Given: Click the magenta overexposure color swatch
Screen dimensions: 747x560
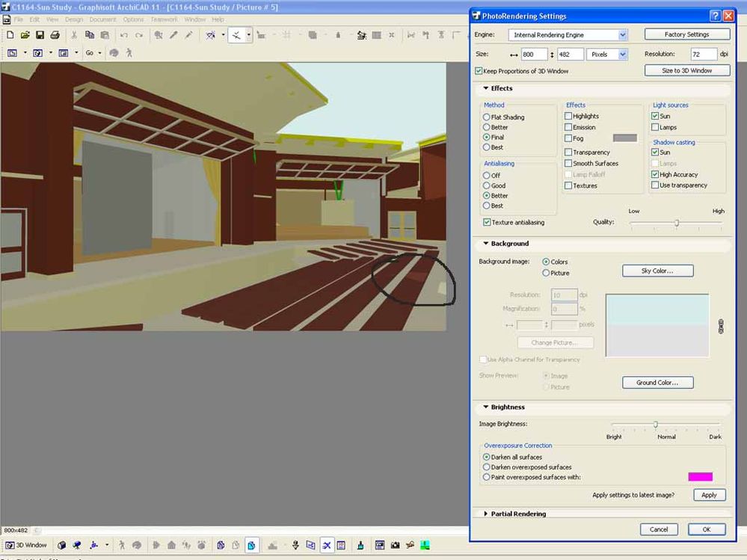Looking at the screenshot, I should pyautogui.click(x=700, y=477).
